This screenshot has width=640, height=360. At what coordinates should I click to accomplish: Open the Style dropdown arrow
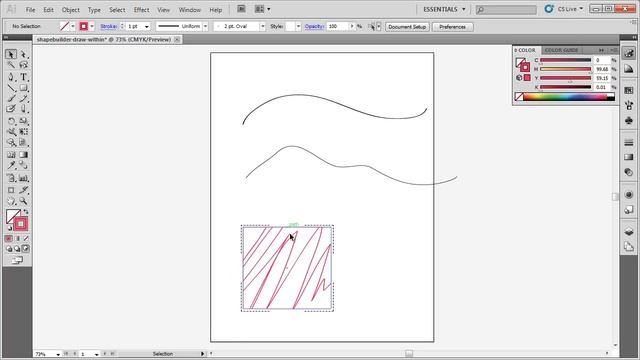(x=298, y=26)
